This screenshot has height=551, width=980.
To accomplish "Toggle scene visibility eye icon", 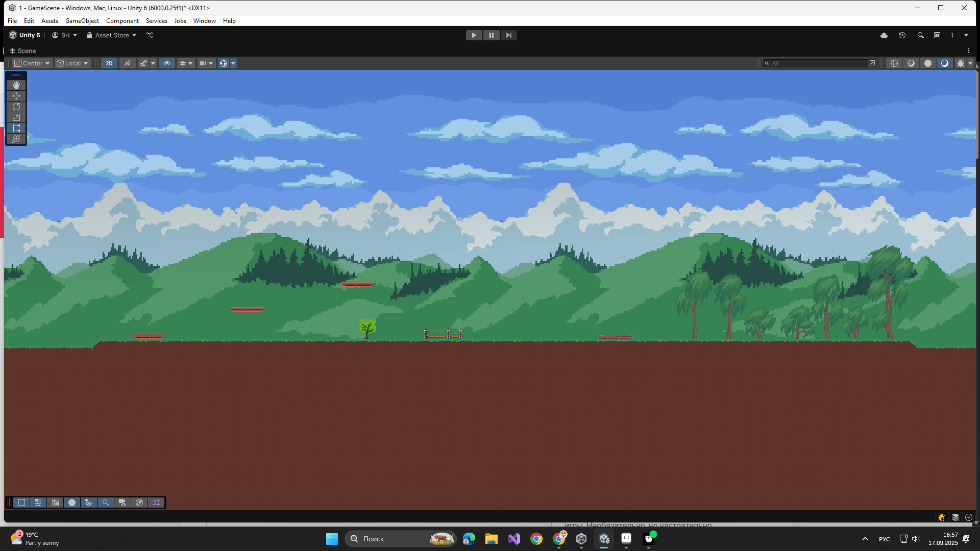I will point(166,63).
